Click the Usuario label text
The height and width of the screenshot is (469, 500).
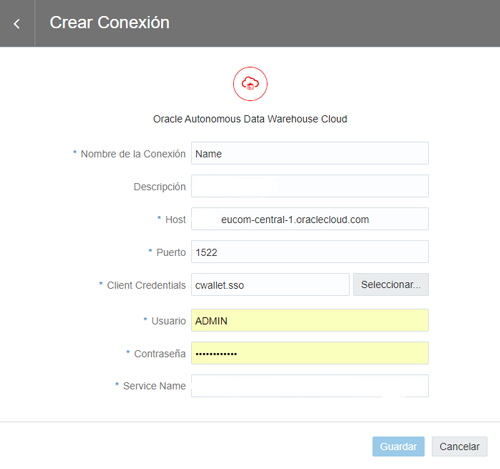tap(168, 321)
